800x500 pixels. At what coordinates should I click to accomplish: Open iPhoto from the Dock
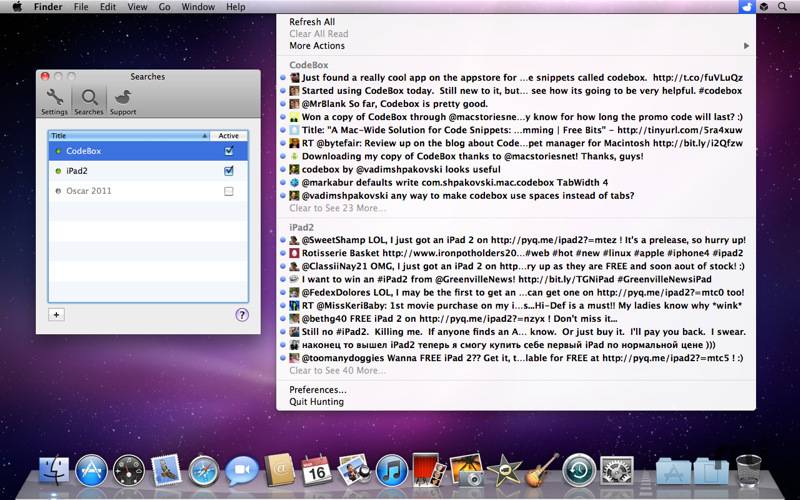coord(466,469)
